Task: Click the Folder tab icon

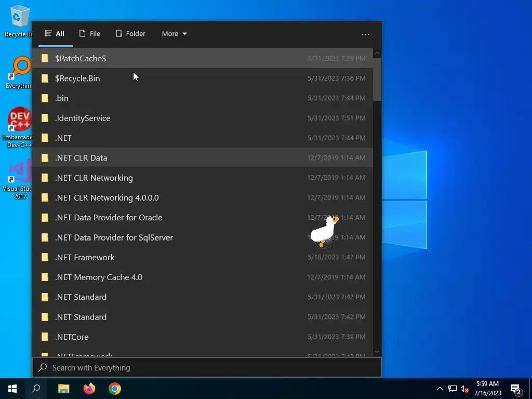Action: [119, 33]
